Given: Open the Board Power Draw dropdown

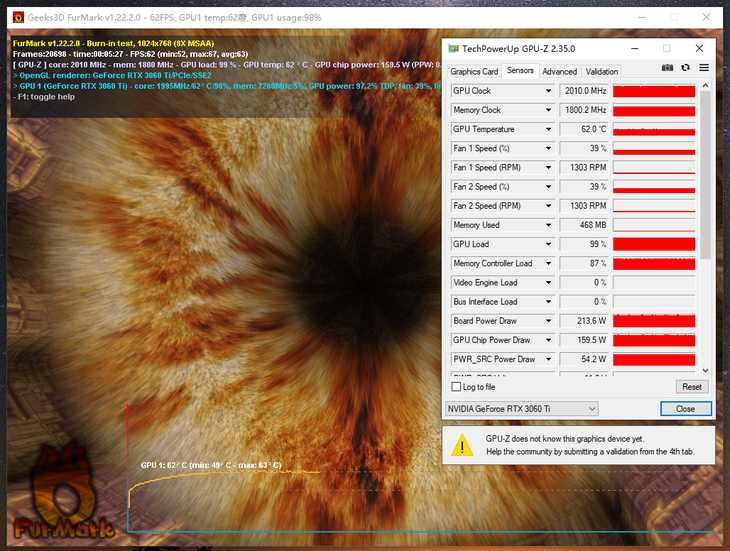Looking at the screenshot, I should click(548, 321).
